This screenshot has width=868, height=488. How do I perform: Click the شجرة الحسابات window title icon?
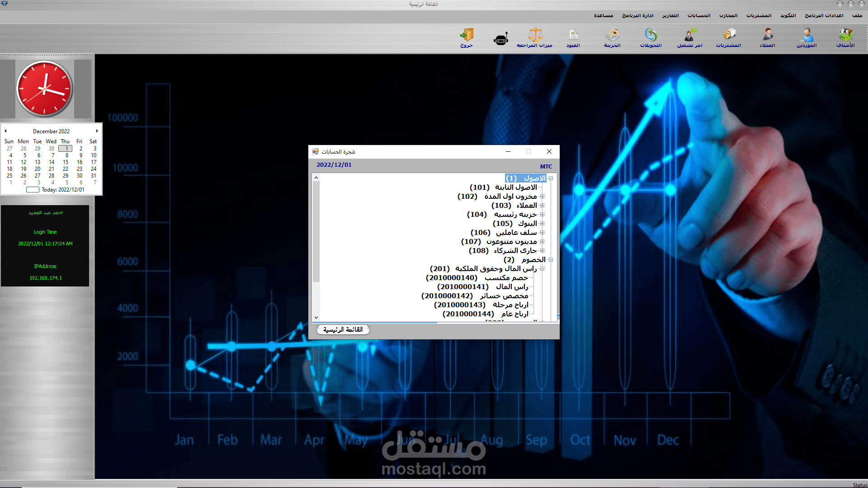coord(316,151)
